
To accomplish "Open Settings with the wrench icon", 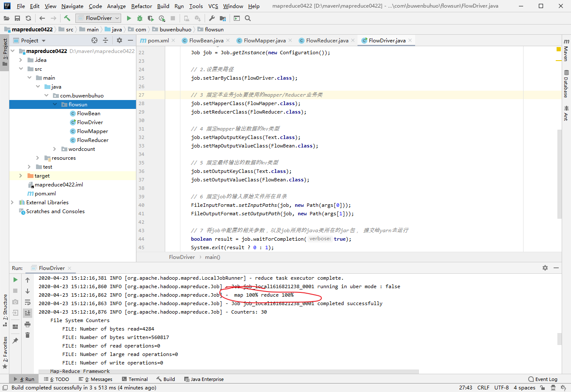I will pos(212,18).
